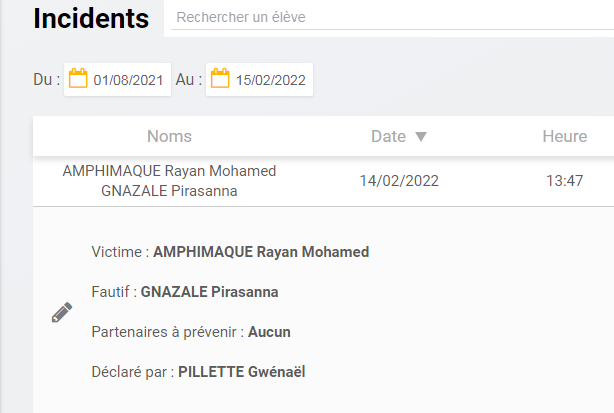The image size is (614, 413).
Task: Click the 13:47 incident time cell
Action: (564, 181)
